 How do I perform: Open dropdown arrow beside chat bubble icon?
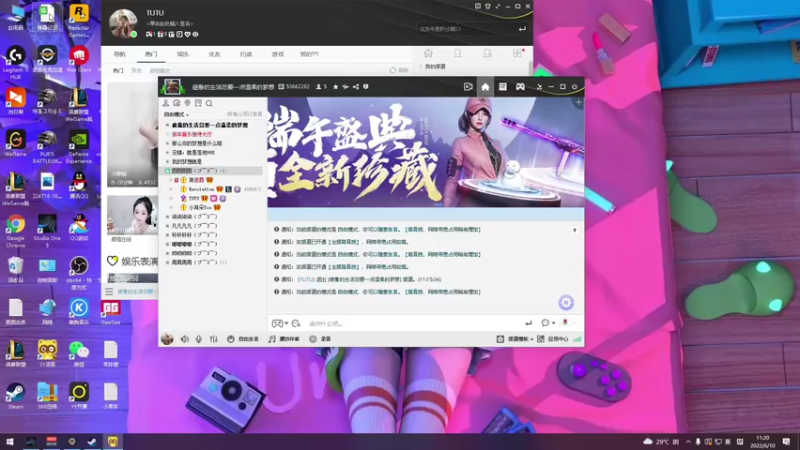pyautogui.click(x=554, y=323)
